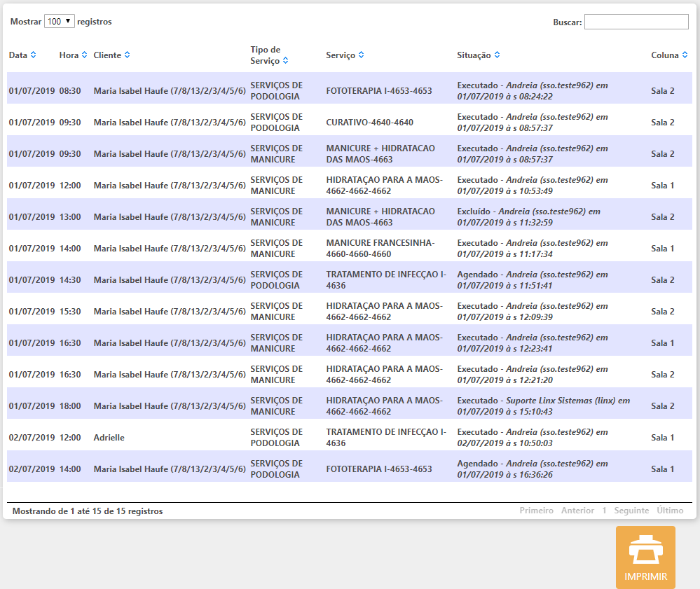Click Executado status at 12:21:20

[532, 375]
